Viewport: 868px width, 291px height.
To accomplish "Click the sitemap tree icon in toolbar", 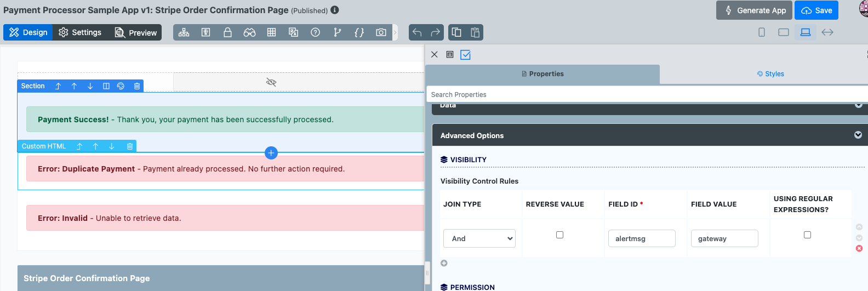I will click(184, 32).
